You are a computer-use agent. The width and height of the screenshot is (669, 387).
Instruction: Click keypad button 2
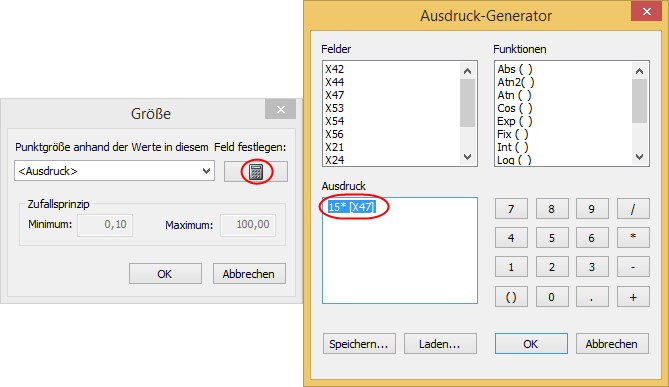click(552, 267)
